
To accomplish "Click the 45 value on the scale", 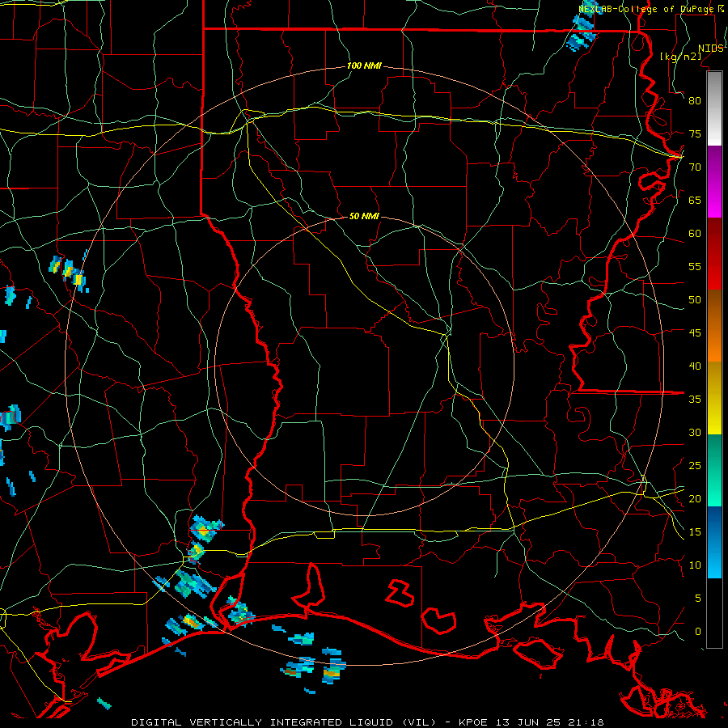I will [695, 333].
